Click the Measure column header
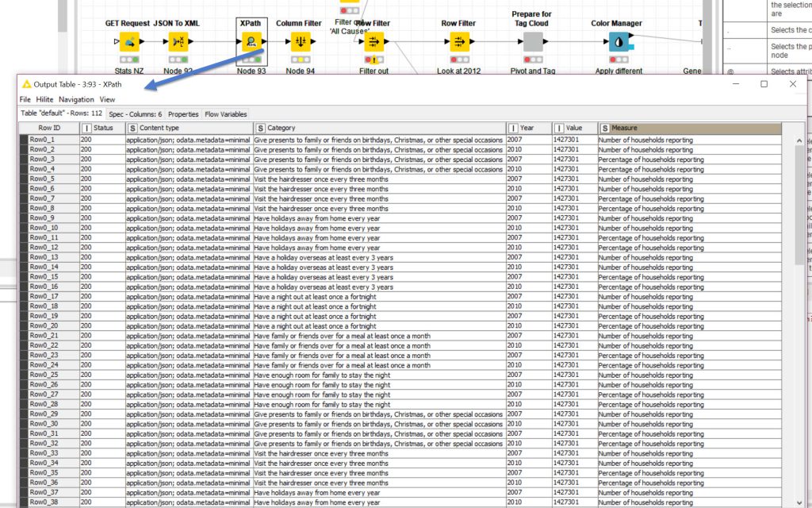The height and width of the screenshot is (508, 812). (x=690, y=128)
